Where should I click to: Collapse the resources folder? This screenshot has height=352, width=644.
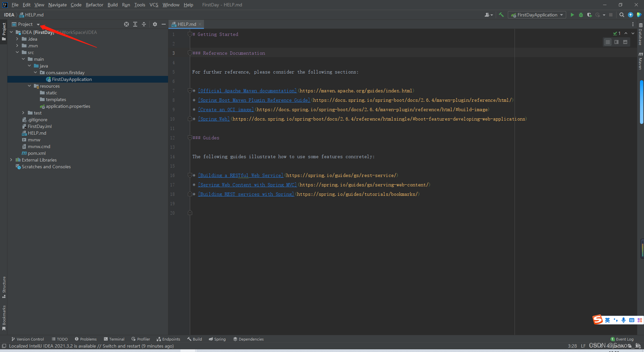(x=29, y=86)
